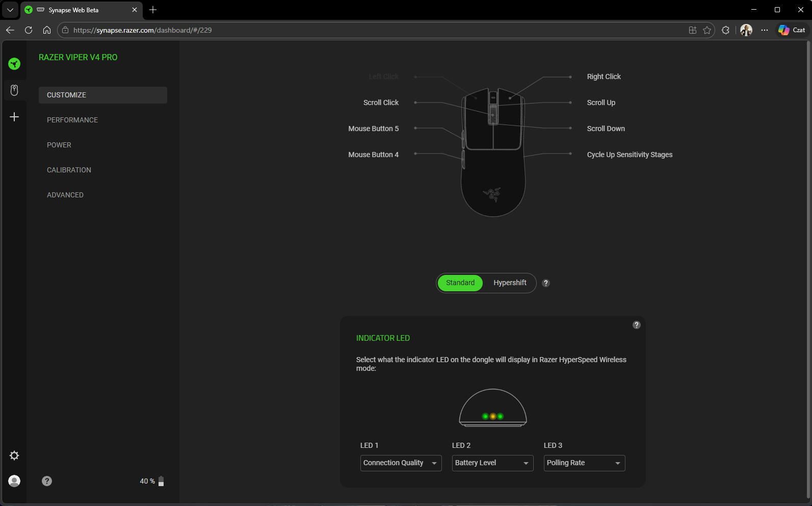Image resolution: width=812 pixels, height=506 pixels.
Task: Click the favorites star icon in address bar
Action: pos(707,30)
